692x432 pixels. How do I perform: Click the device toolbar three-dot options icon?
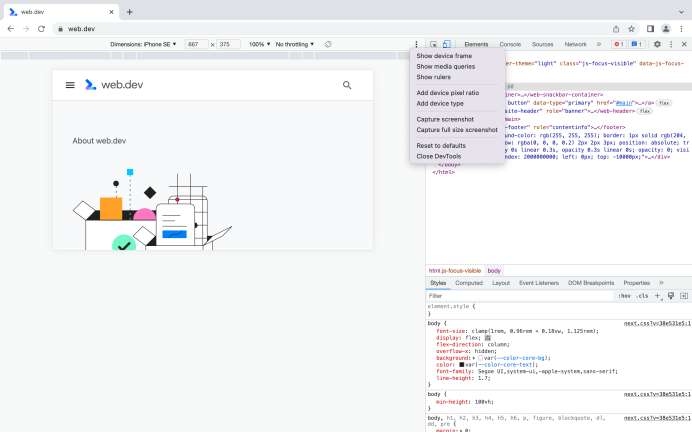coord(416,44)
